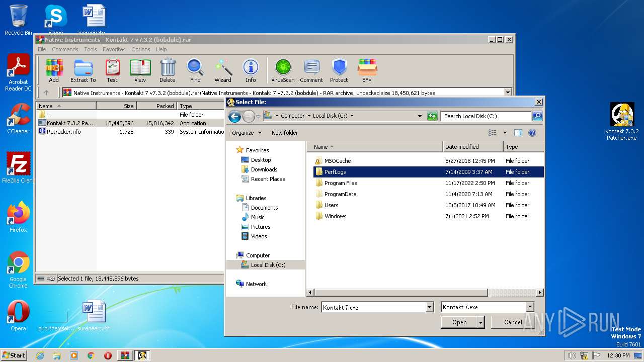Expand the Kontakt 7.exe file type filter
The height and width of the screenshot is (362, 644).
530,307
